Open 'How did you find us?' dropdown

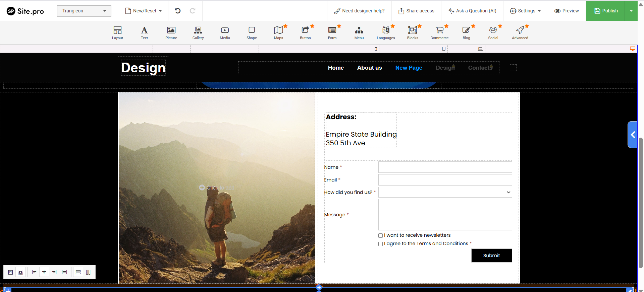tap(445, 192)
